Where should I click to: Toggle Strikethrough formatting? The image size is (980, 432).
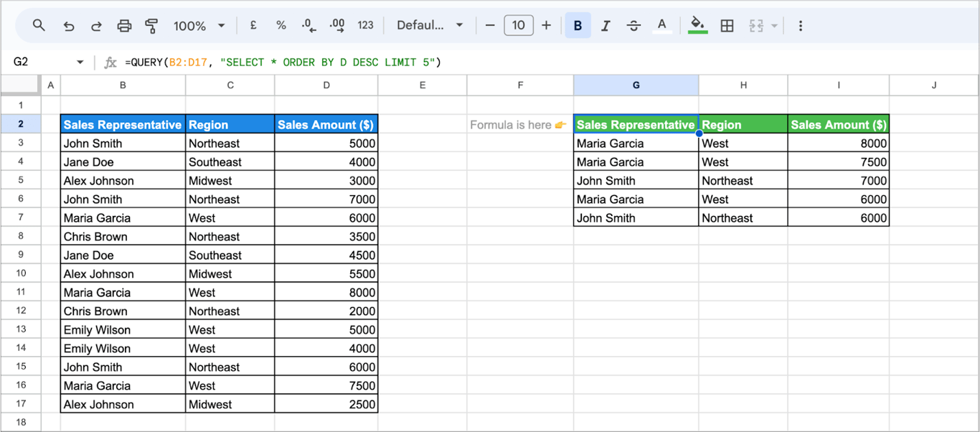pos(633,26)
